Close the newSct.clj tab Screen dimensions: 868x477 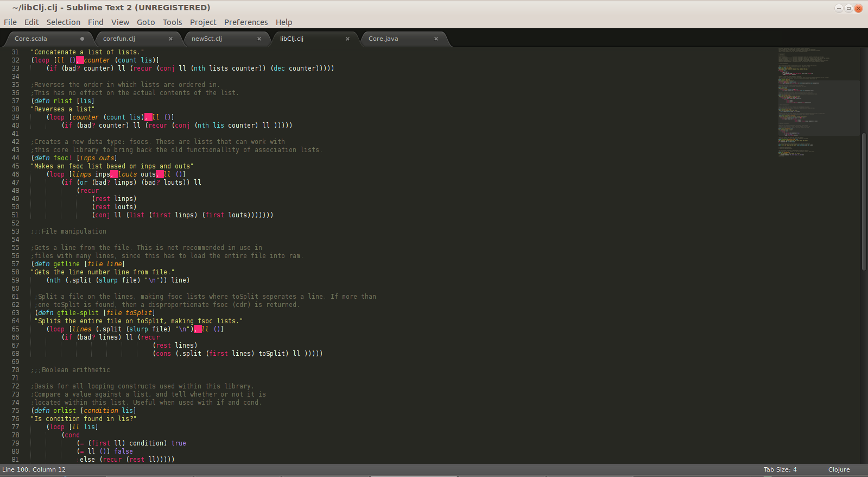coord(259,39)
